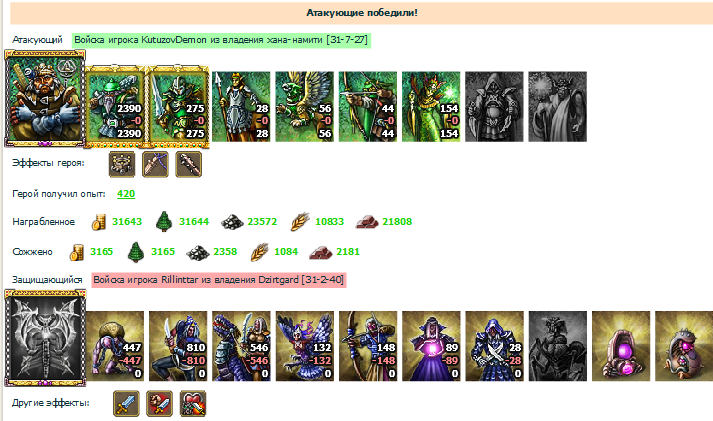Select the lizard rider unit with 546

pos(241,346)
